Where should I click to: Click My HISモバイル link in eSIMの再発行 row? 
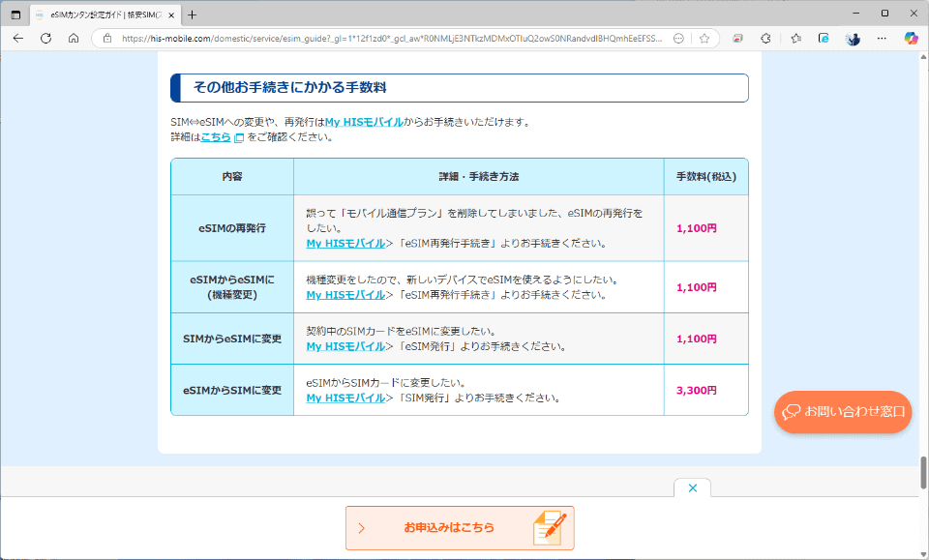[345, 244]
